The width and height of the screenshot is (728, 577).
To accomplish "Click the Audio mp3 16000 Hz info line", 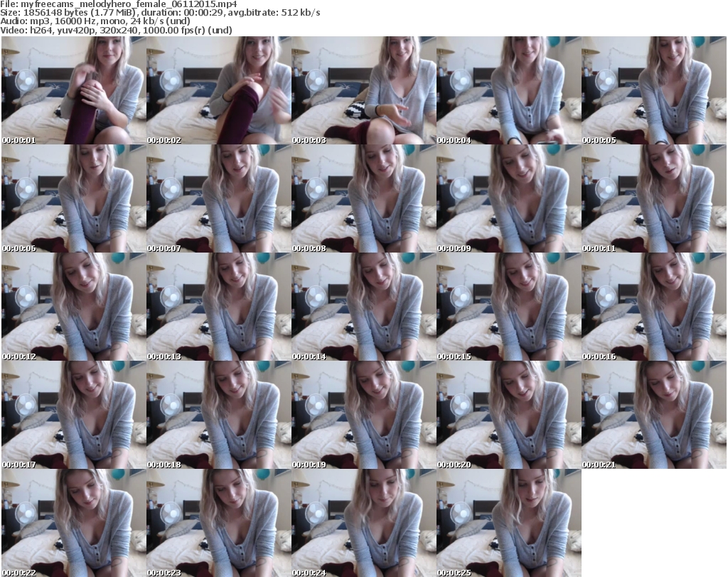I will coord(95,21).
